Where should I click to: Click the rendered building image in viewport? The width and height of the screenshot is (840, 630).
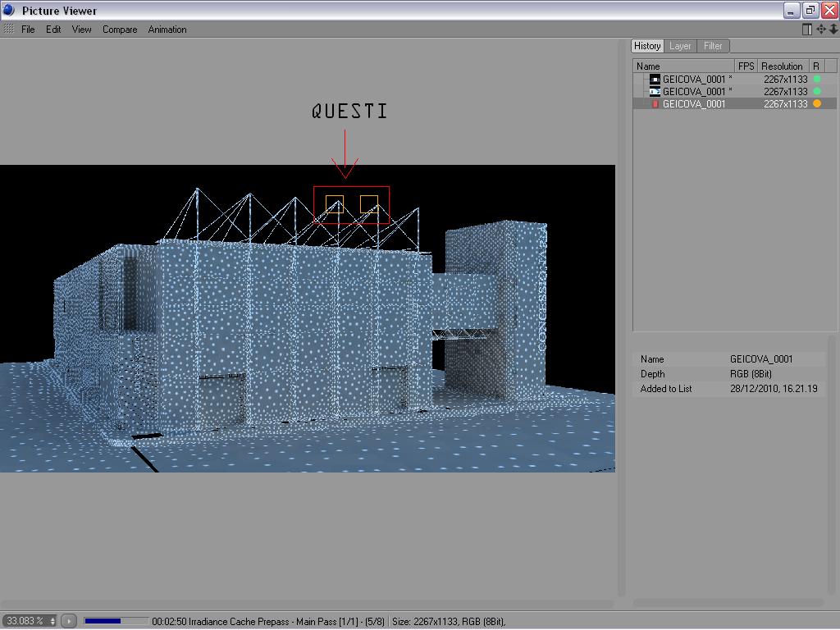(x=308, y=318)
